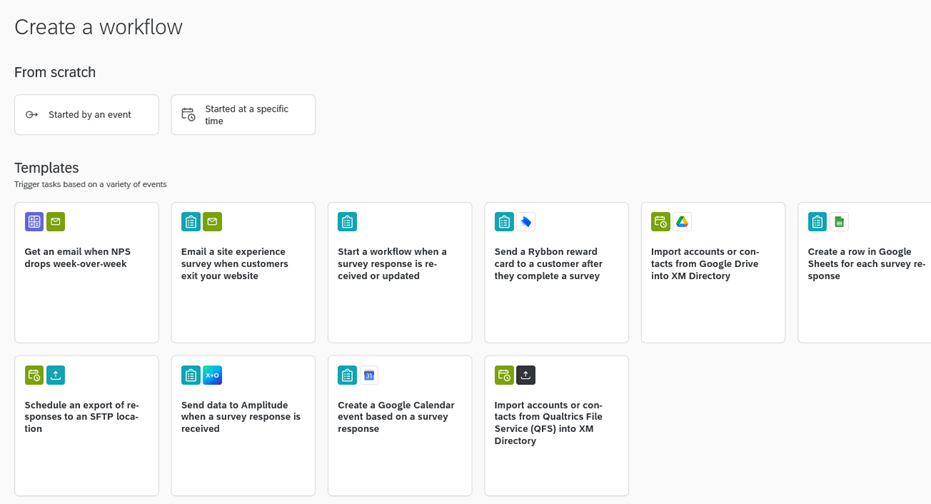Click the Rybbon reward icon on template card

point(526,222)
